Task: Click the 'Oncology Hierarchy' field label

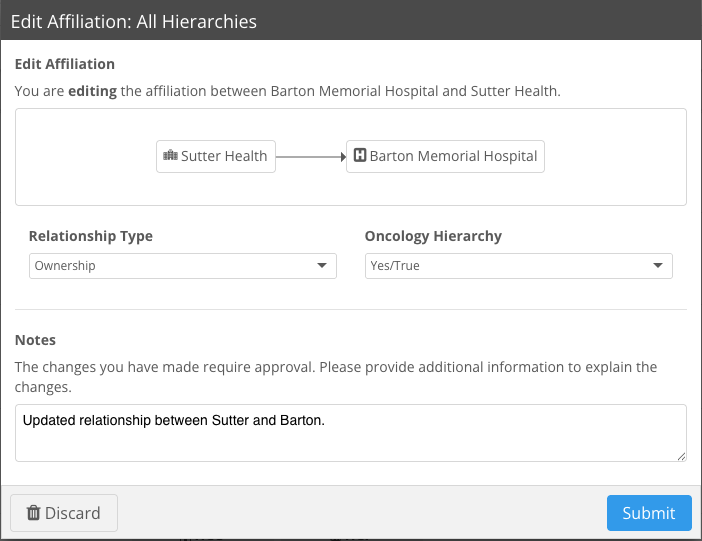Action: pyautogui.click(x=433, y=237)
